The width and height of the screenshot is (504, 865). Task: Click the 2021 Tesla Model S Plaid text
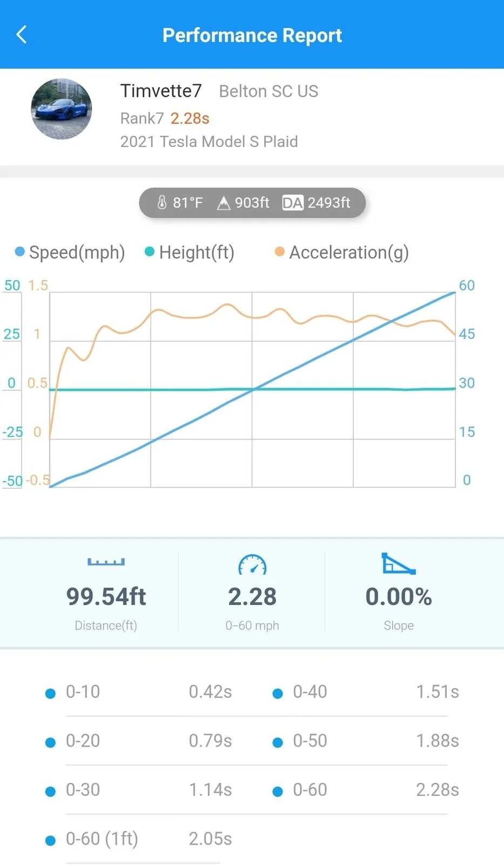(209, 142)
